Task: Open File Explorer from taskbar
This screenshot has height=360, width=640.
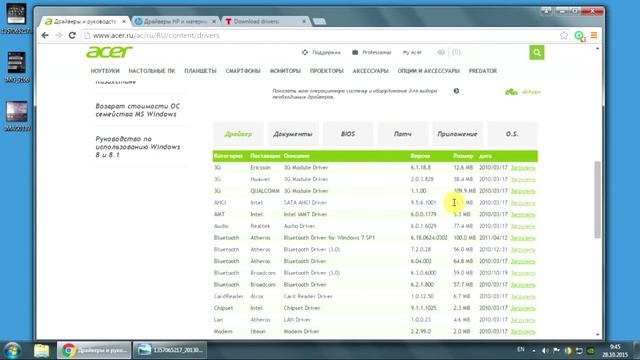Action: click(41, 351)
